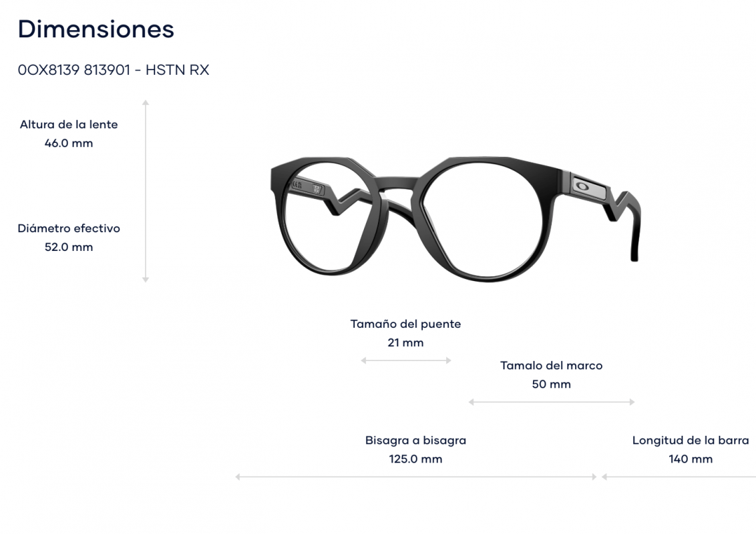756x534 pixels.
Task: Click the Diámetro efectivo label
Action: pos(69,228)
